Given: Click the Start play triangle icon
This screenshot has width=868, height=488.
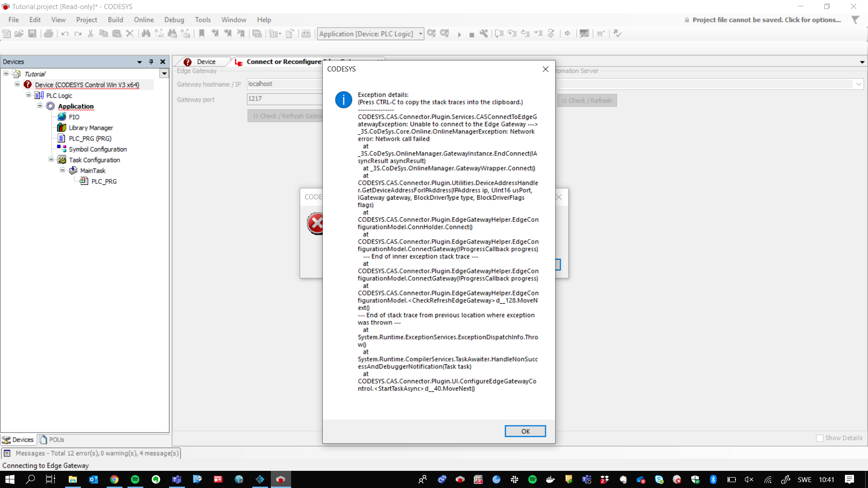Looking at the screenshot, I should pos(459,34).
